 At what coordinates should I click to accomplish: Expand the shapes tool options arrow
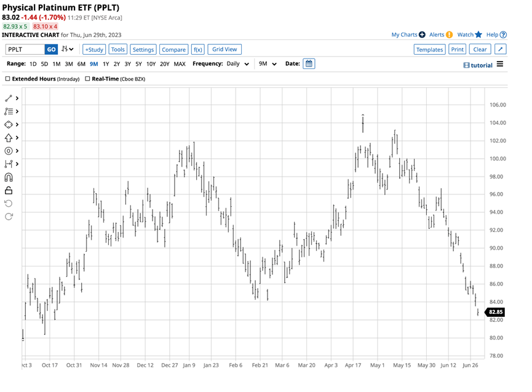tap(17, 124)
